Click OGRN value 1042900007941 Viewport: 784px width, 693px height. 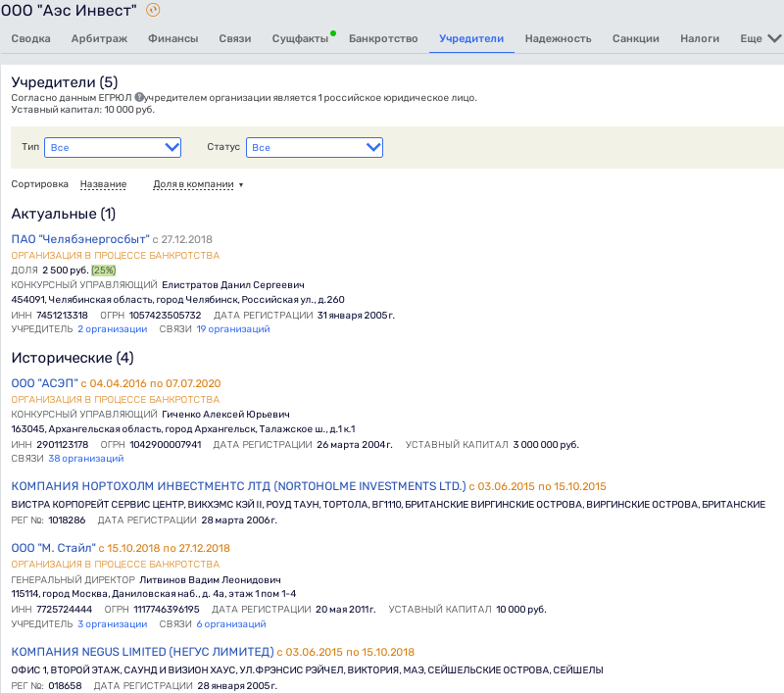pos(166,444)
